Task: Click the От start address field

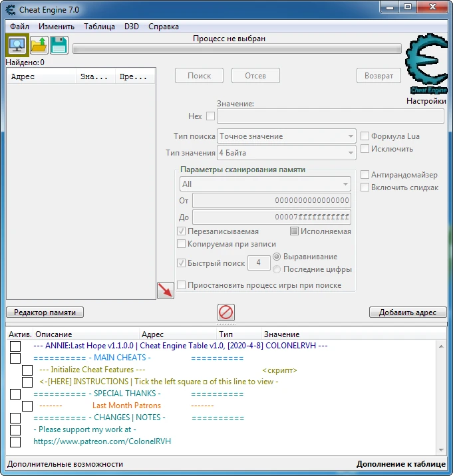Action: [x=271, y=200]
